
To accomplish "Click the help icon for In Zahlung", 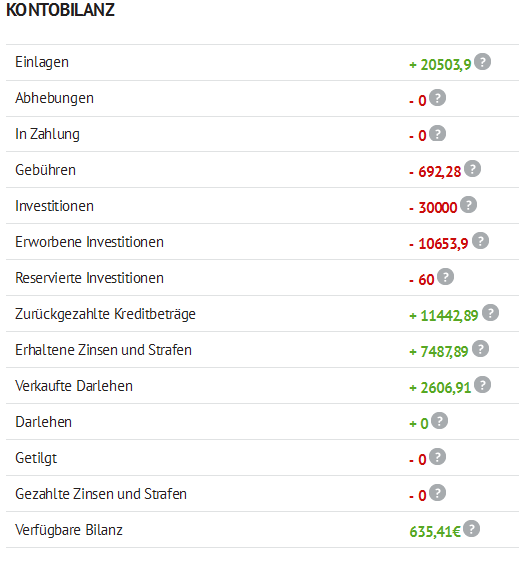I will click(437, 133).
